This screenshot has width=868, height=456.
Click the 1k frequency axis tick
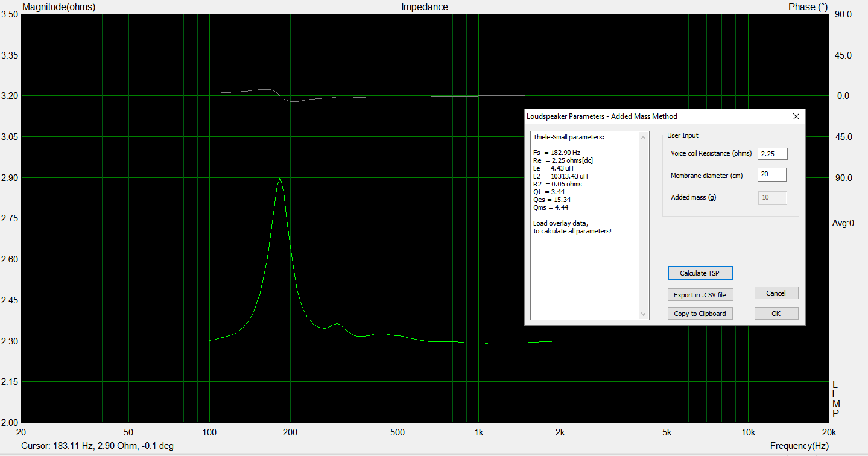point(478,432)
